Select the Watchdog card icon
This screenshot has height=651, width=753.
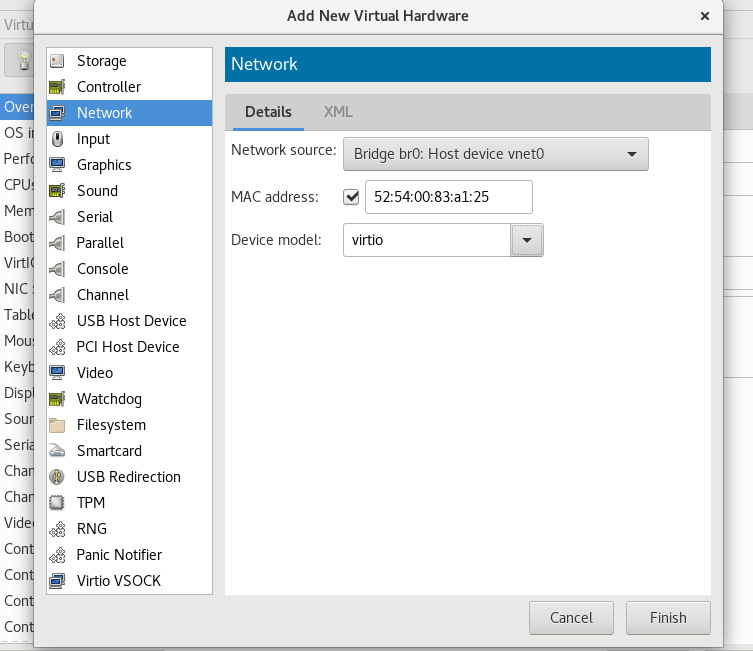click(57, 399)
